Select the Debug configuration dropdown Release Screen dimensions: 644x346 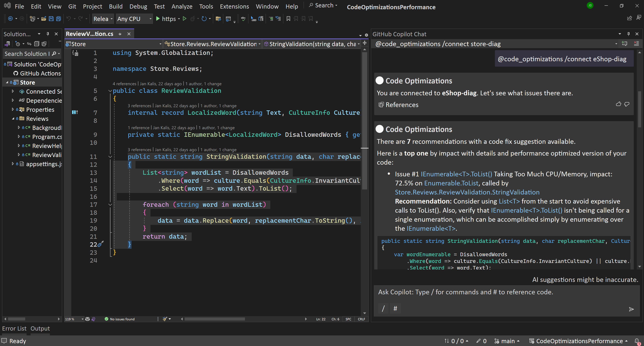point(102,19)
